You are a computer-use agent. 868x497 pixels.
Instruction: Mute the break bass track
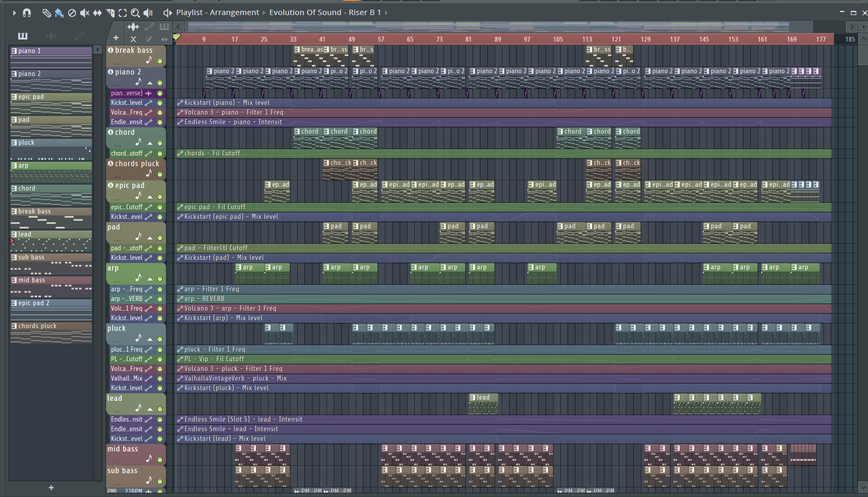click(160, 61)
